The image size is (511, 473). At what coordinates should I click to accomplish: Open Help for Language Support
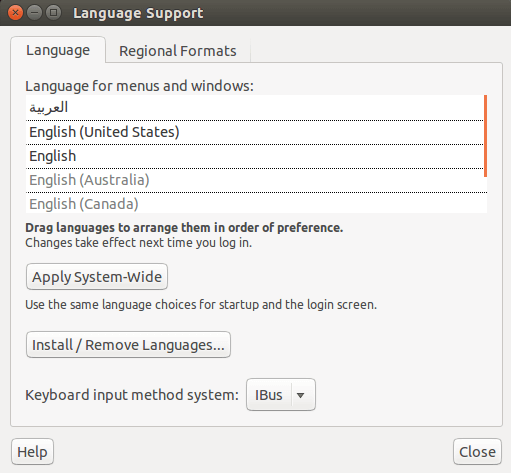[x=32, y=452]
